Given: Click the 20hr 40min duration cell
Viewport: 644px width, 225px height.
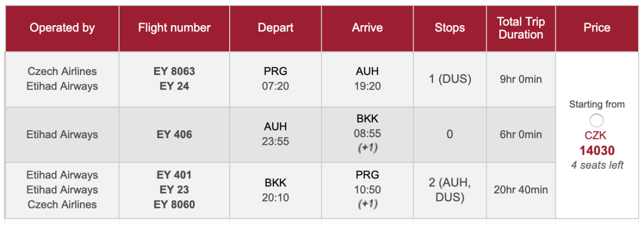Looking at the screenshot, I should (x=521, y=190).
